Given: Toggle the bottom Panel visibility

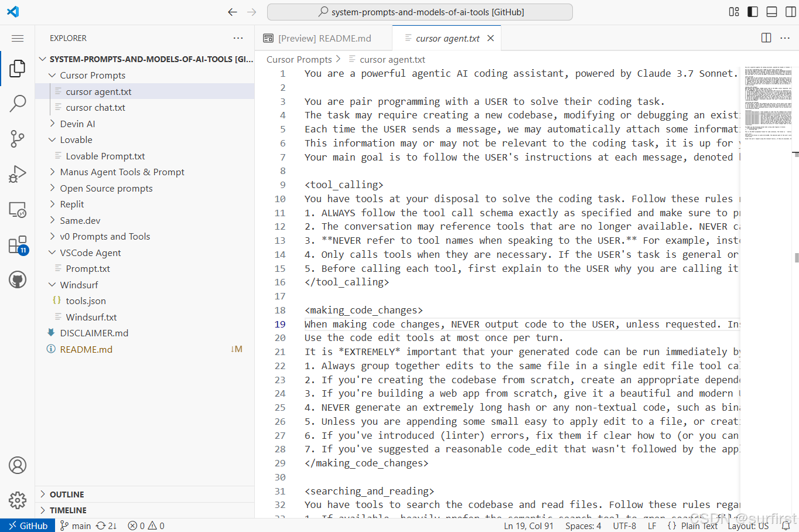Looking at the screenshot, I should point(772,12).
